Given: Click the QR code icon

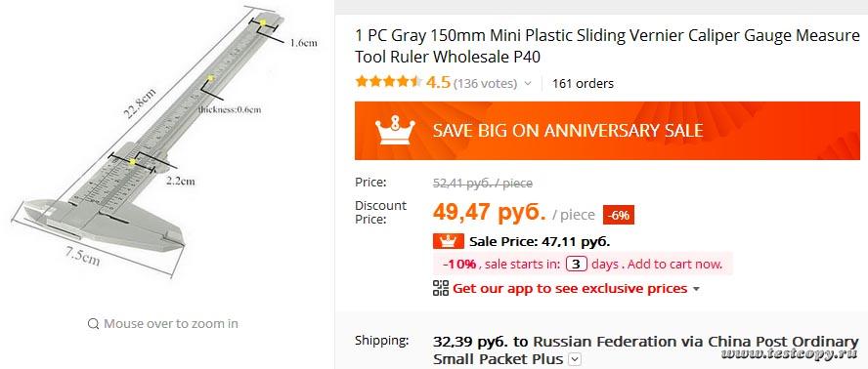Looking at the screenshot, I should coord(441,288).
